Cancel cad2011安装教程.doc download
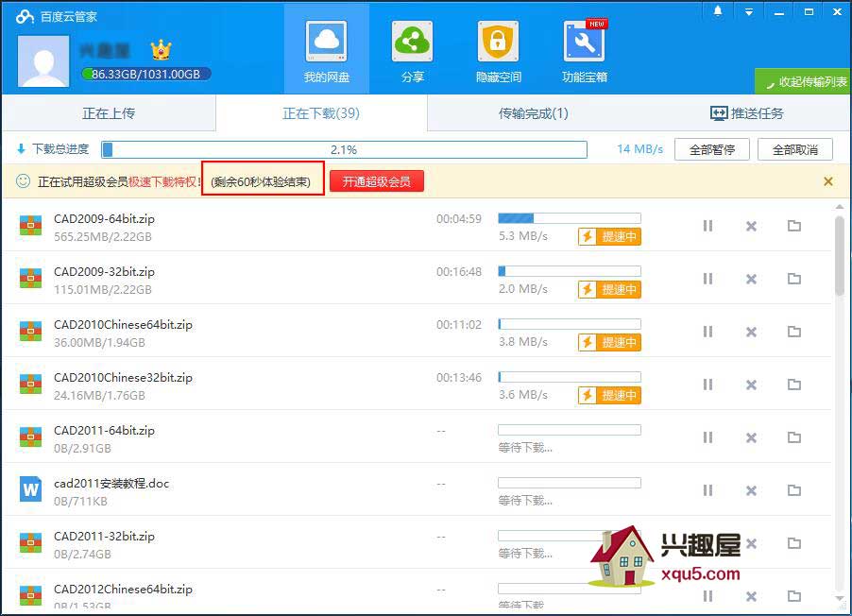Viewport: 852px width, 616px height. pos(751,490)
